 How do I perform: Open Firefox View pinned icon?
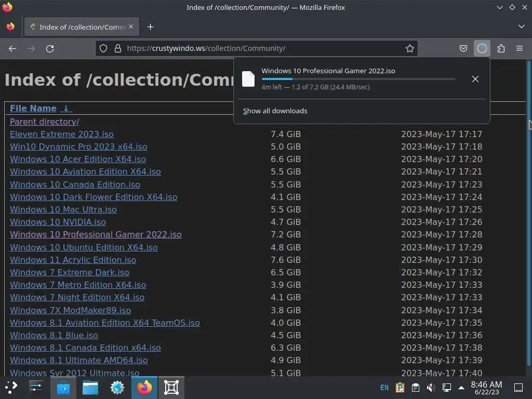pyautogui.click(x=10, y=26)
